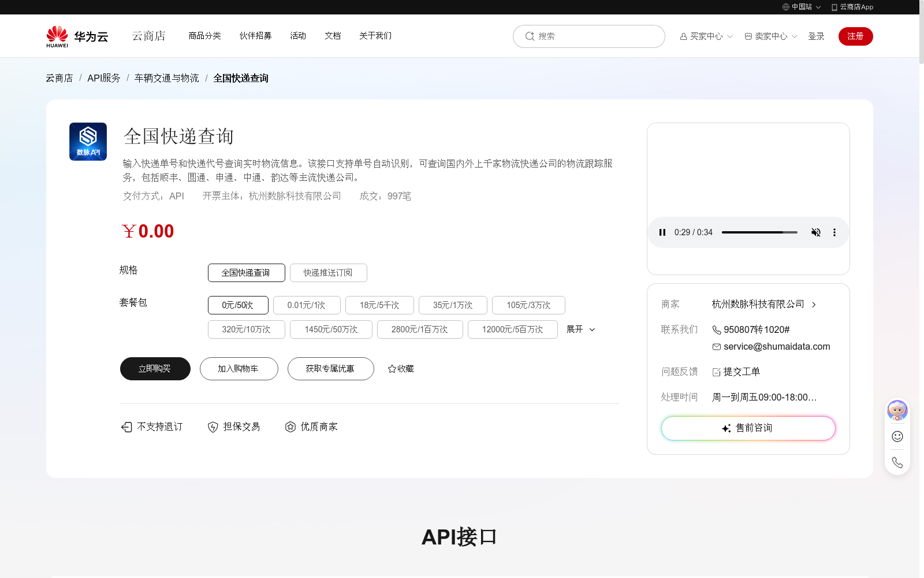924x578 pixels.
Task: Click the 加入购物车 button
Action: 239,369
